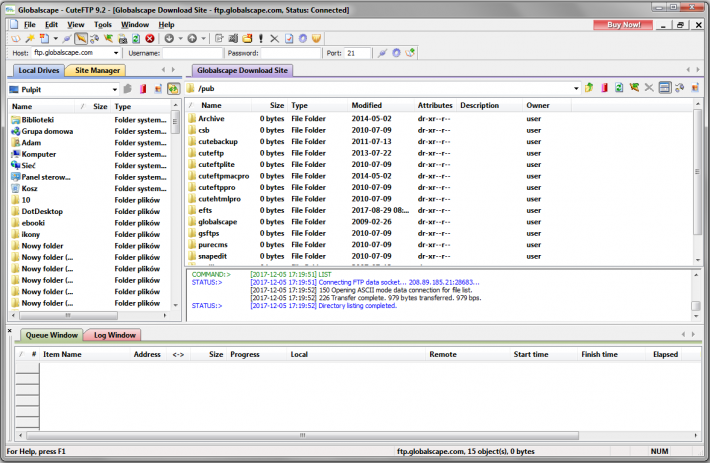Click the grayed Connect plug icon in main toolbar
Image resolution: width=710 pixels, height=463 pixels.
67,39
